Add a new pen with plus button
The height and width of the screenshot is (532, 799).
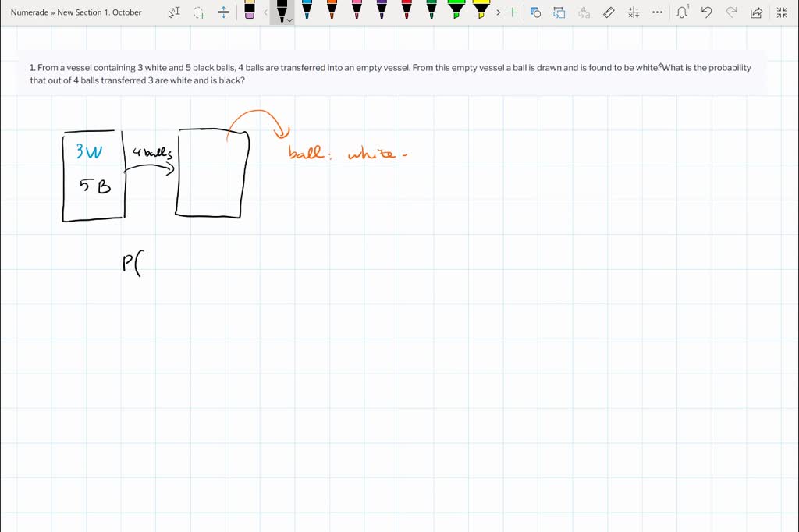(x=512, y=12)
